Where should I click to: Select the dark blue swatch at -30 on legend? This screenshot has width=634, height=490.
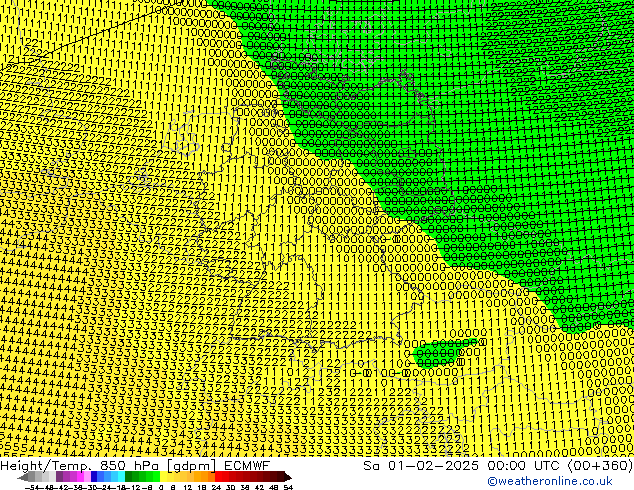click(x=94, y=477)
